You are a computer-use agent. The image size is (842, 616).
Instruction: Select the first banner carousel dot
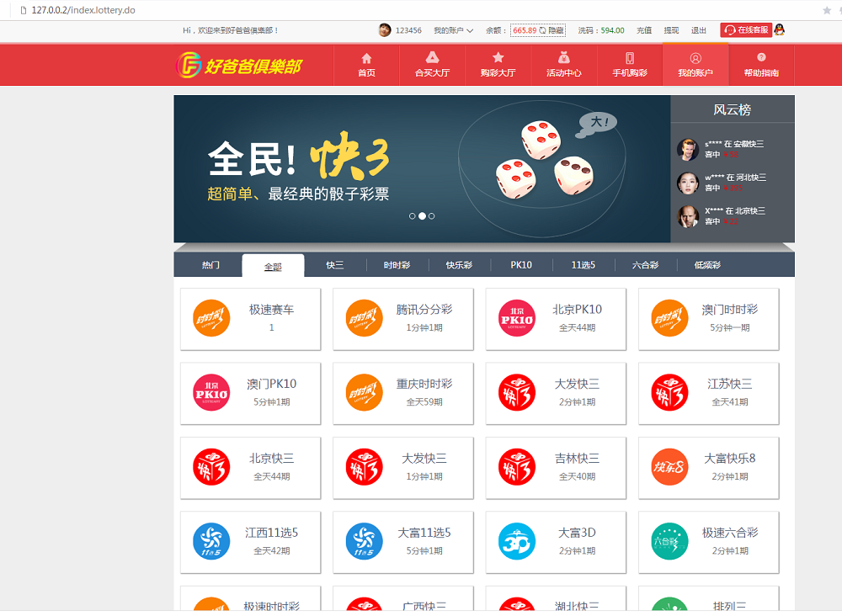click(412, 216)
